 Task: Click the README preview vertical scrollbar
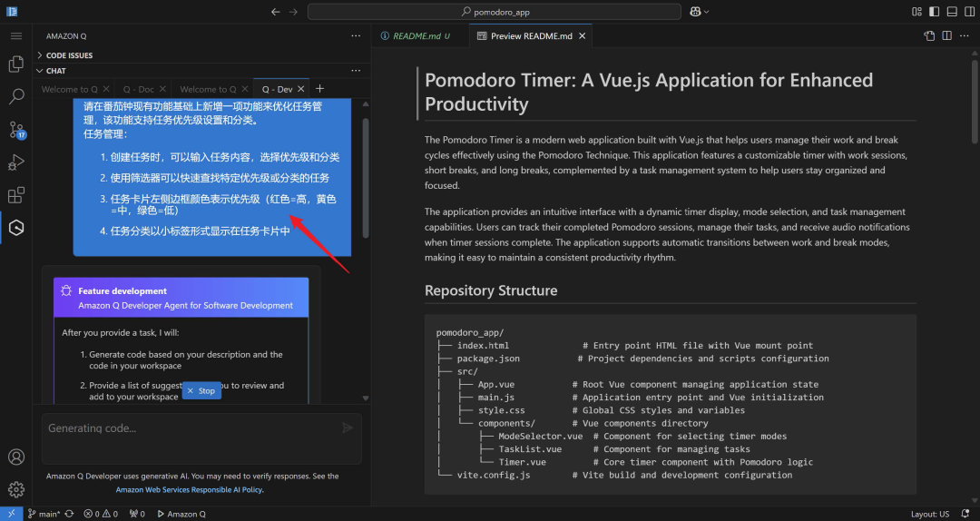point(975,100)
